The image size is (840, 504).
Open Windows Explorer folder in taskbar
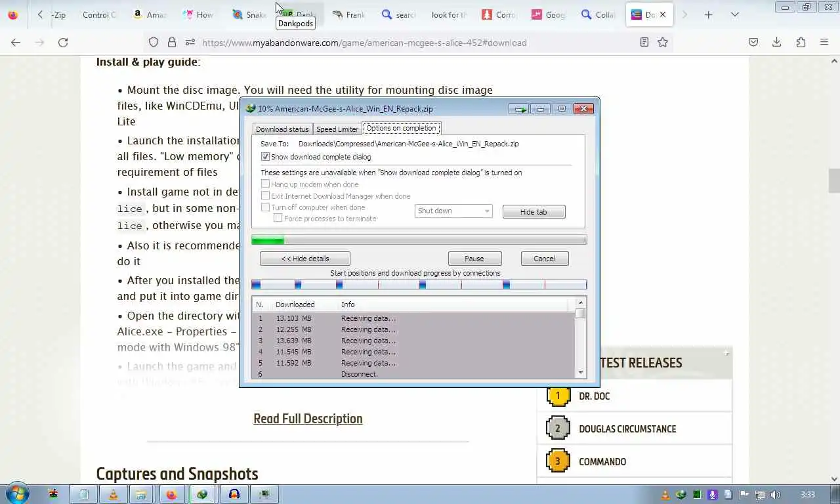coord(141,494)
